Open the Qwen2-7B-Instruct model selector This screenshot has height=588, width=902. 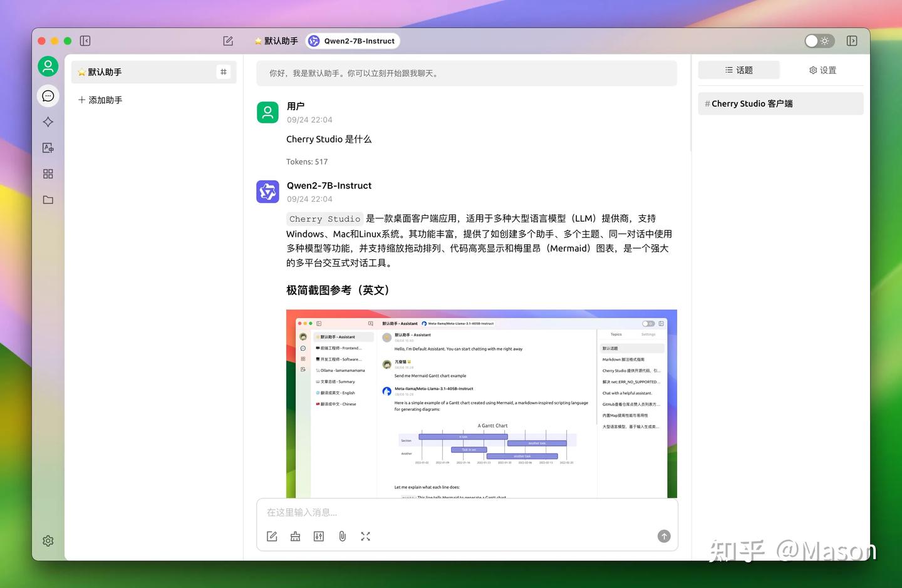click(x=353, y=41)
